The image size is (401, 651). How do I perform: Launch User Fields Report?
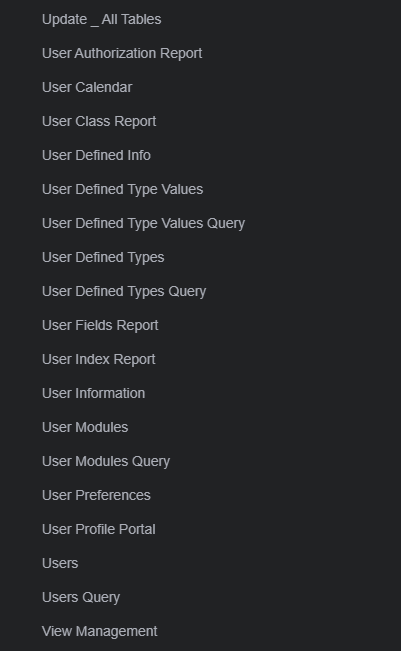point(100,326)
